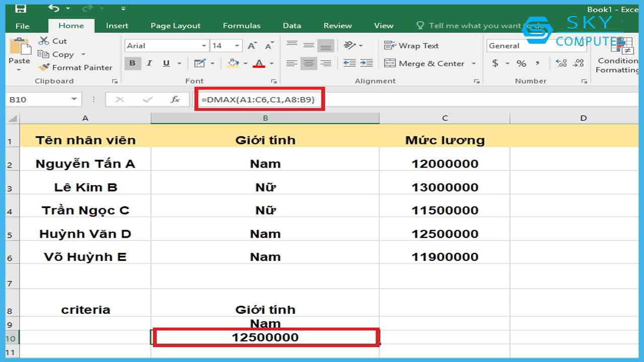Open the Underline style arrow
This screenshot has width=644, height=362.
179,63
